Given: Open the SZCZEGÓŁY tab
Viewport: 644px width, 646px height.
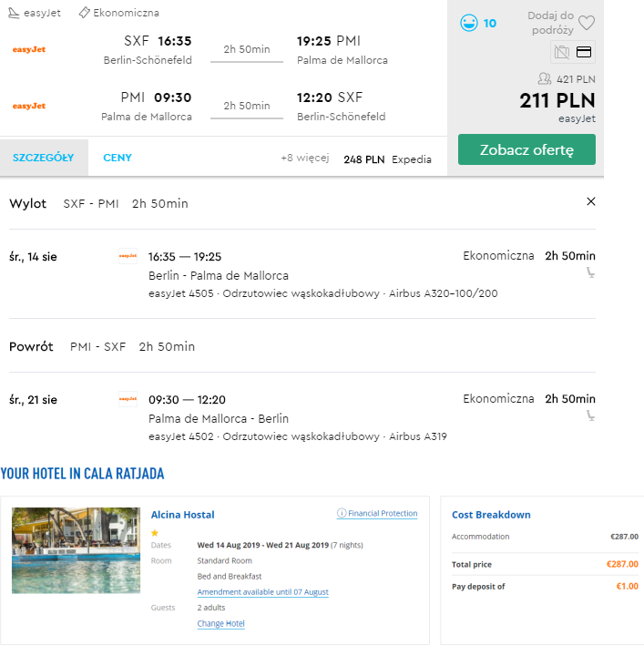Looking at the screenshot, I should [x=44, y=158].
